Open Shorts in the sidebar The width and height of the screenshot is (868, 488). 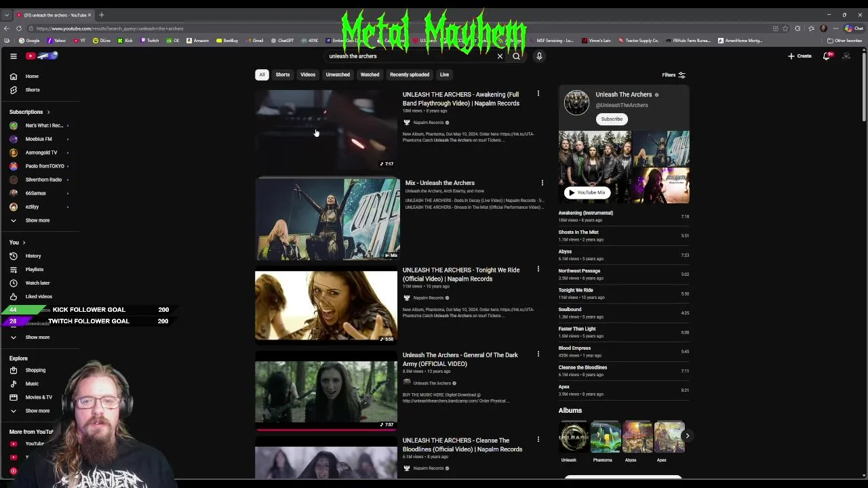point(32,89)
